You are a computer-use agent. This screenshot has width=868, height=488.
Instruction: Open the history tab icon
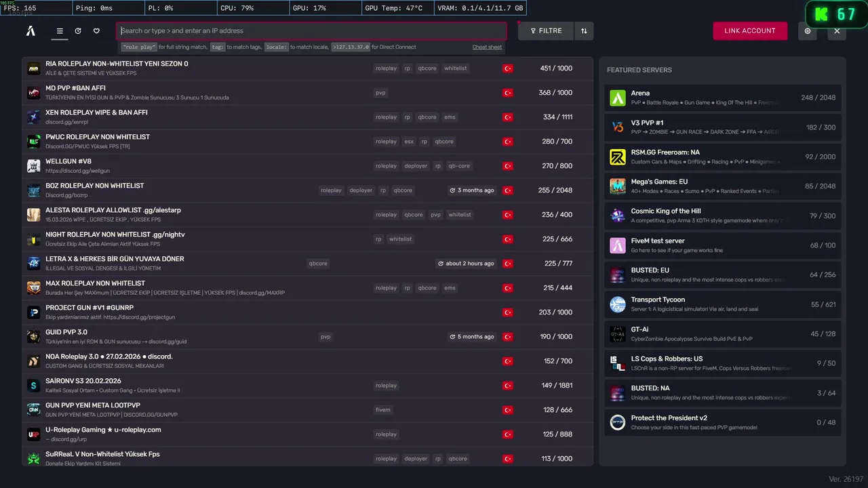(78, 31)
